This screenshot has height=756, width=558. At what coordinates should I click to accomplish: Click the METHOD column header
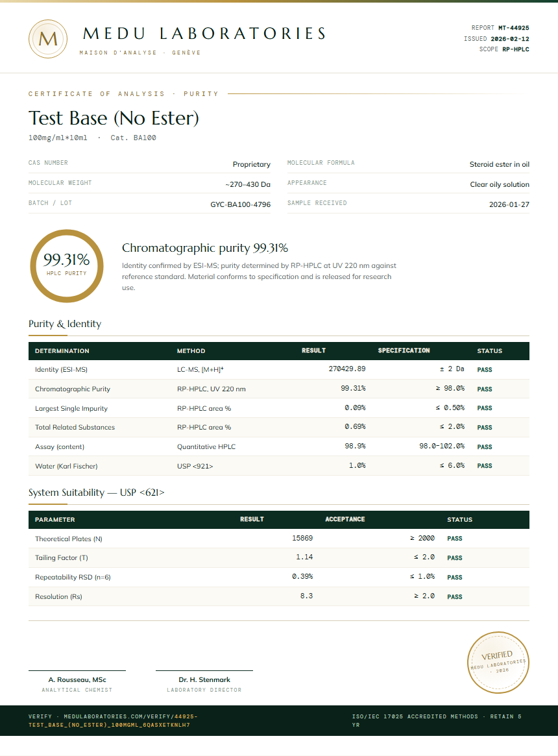click(191, 351)
